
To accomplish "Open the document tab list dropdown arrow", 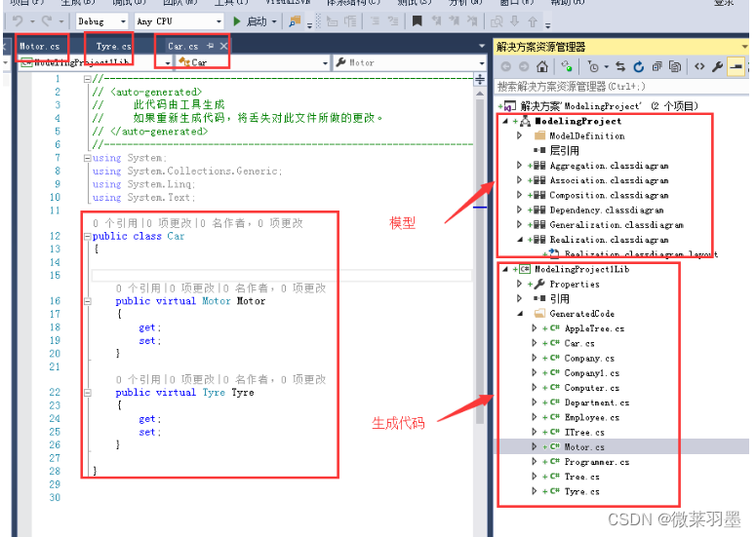I will pos(482,46).
